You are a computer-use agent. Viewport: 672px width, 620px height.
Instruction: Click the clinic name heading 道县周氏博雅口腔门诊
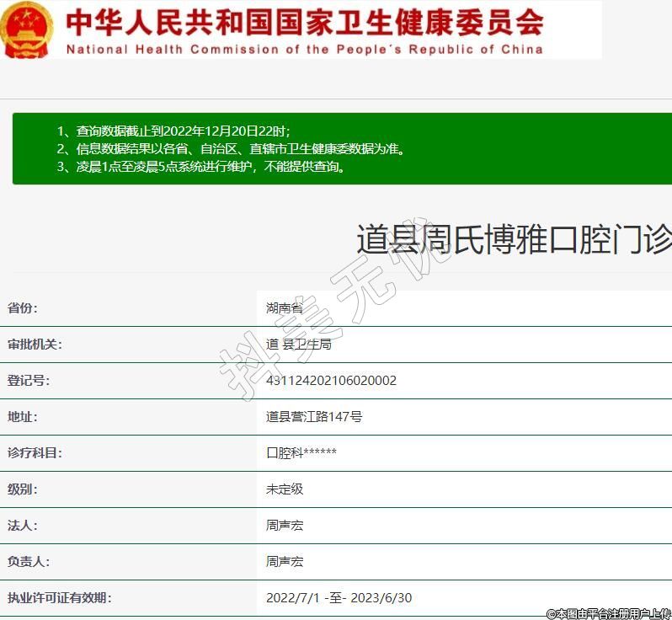click(x=513, y=240)
